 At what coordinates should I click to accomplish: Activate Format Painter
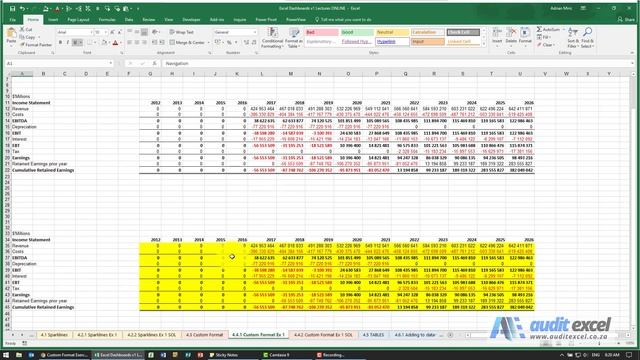coord(36,44)
